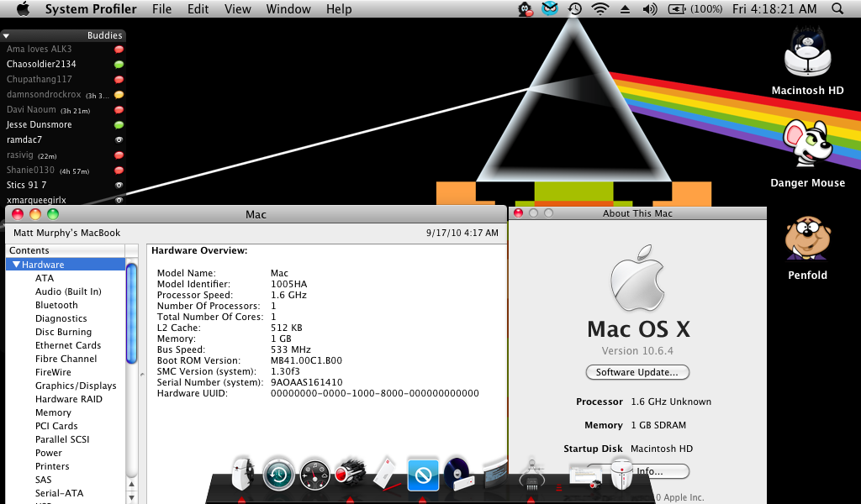Click the status icon beside ramdac7
The image size is (861, 504).
click(x=119, y=139)
